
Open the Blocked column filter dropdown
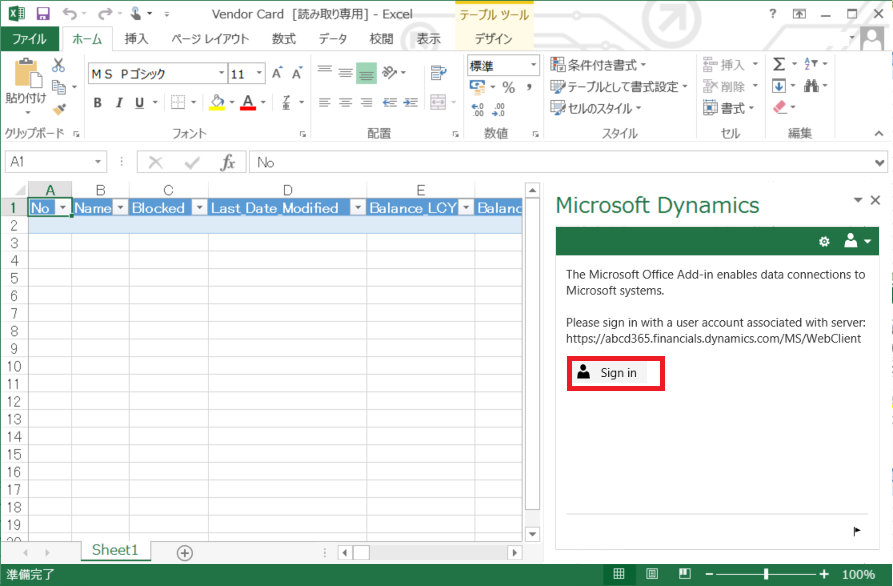199,208
